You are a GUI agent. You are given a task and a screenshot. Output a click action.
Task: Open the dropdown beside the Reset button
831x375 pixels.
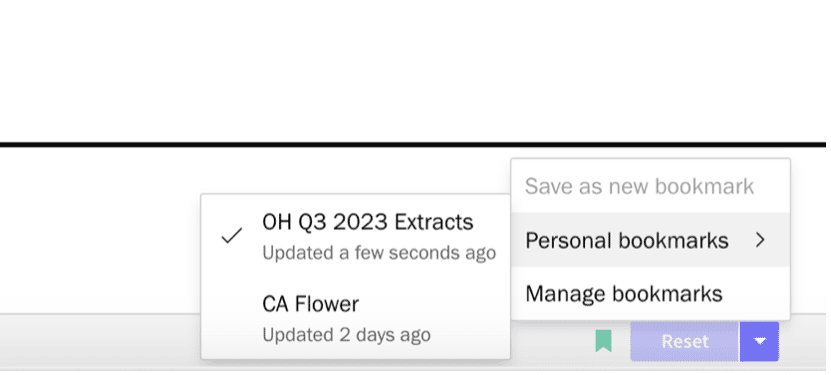(759, 342)
